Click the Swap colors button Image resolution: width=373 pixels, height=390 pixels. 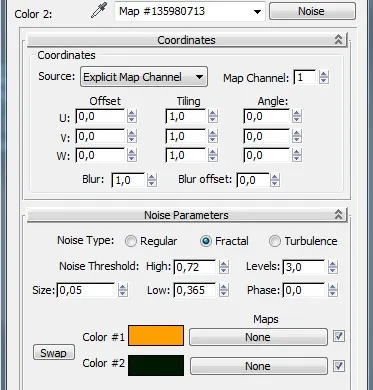point(54,352)
